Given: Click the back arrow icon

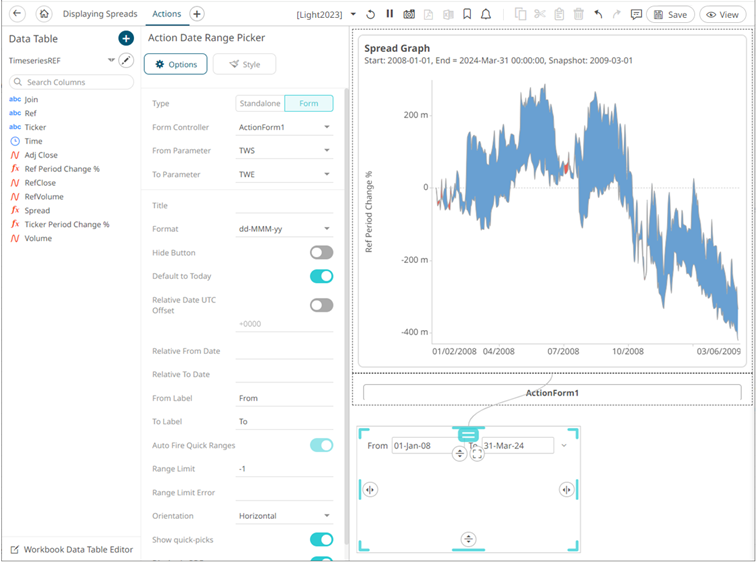Looking at the screenshot, I should [x=17, y=14].
